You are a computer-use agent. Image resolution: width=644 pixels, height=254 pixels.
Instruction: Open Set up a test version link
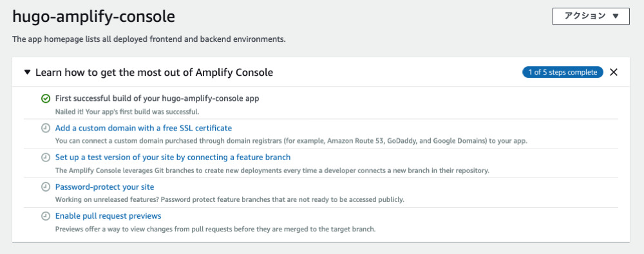(173, 157)
